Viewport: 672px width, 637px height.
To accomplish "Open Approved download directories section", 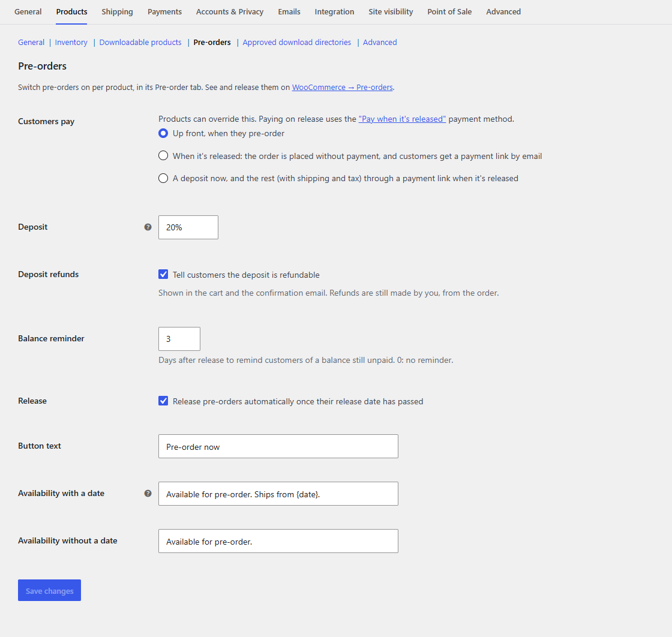I will (x=296, y=43).
